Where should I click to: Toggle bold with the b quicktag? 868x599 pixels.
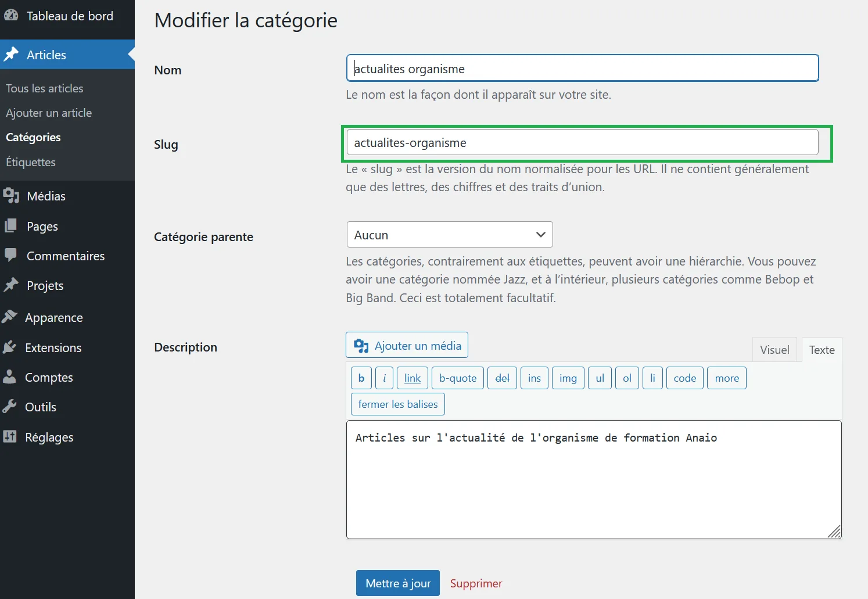coord(361,378)
